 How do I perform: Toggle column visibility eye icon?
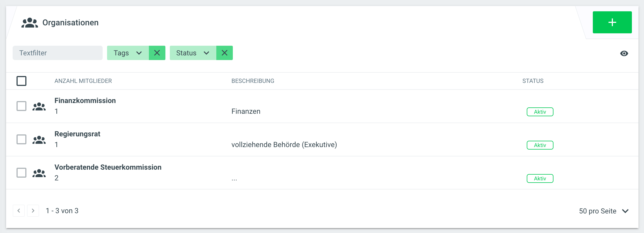[624, 53]
